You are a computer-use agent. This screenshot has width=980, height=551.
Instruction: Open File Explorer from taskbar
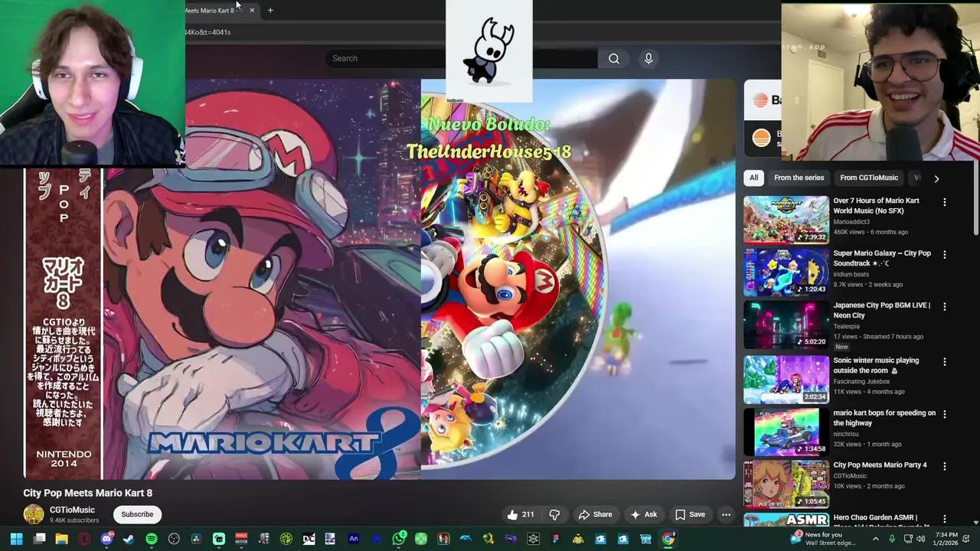point(61,539)
